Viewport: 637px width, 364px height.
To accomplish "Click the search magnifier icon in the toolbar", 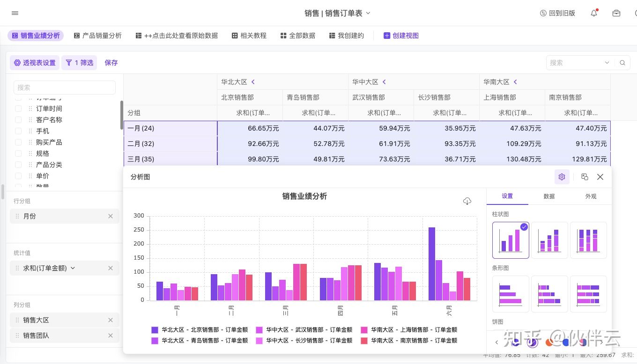I will (x=622, y=63).
